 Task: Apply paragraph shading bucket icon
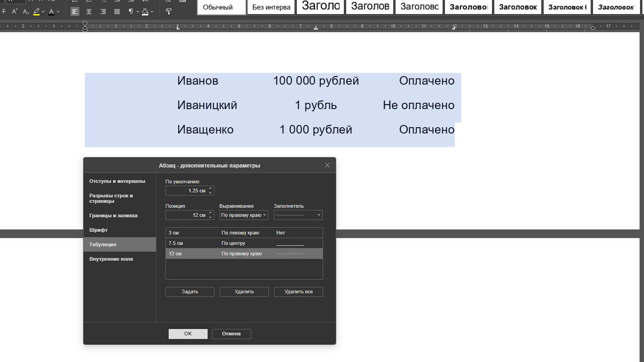pos(145,11)
